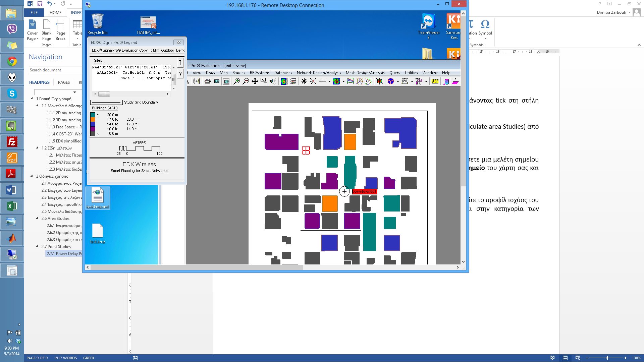
Task: Open FileZilla from the taskbar
Action: pos(12,142)
